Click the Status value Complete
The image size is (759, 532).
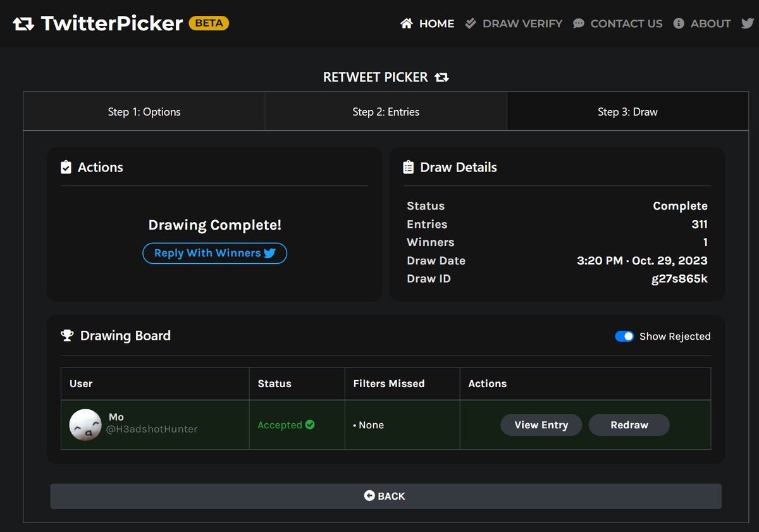(x=680, y=206)
